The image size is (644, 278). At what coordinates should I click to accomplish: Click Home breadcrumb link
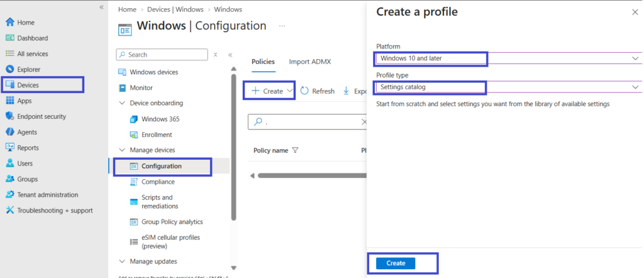tap(127, 9)
